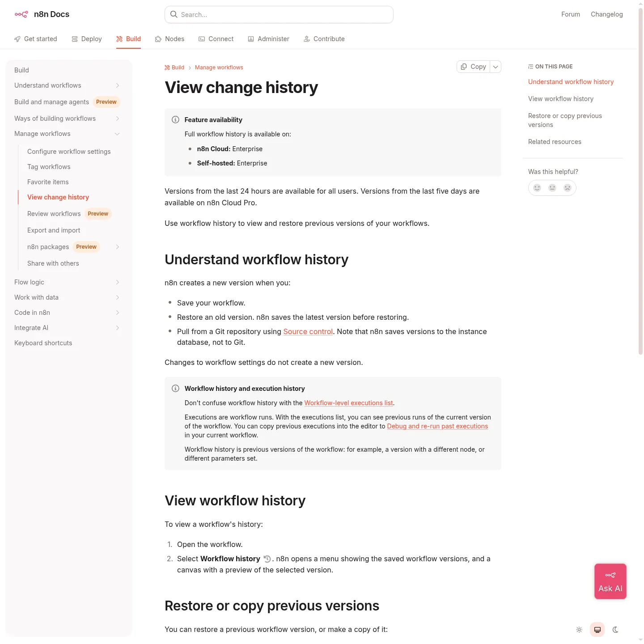The image size is (644, 644).
Task: Click the Build icon in the breadcrumb
Action: (167, 68)
